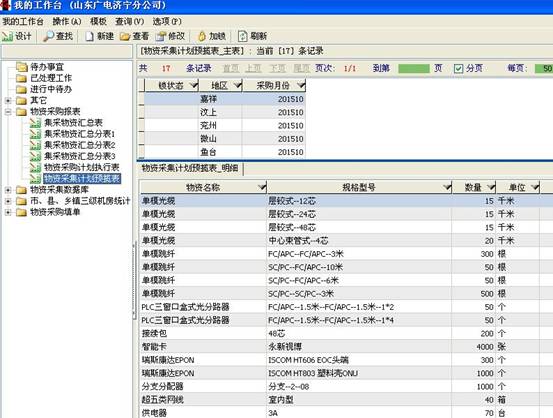Click the green page number input field
This screenshot has width=553, height=418.
click(414, 68)
